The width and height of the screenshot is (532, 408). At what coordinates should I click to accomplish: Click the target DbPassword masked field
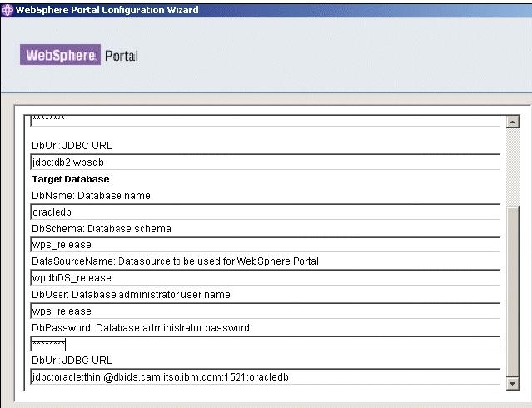[x=265, y=344]
